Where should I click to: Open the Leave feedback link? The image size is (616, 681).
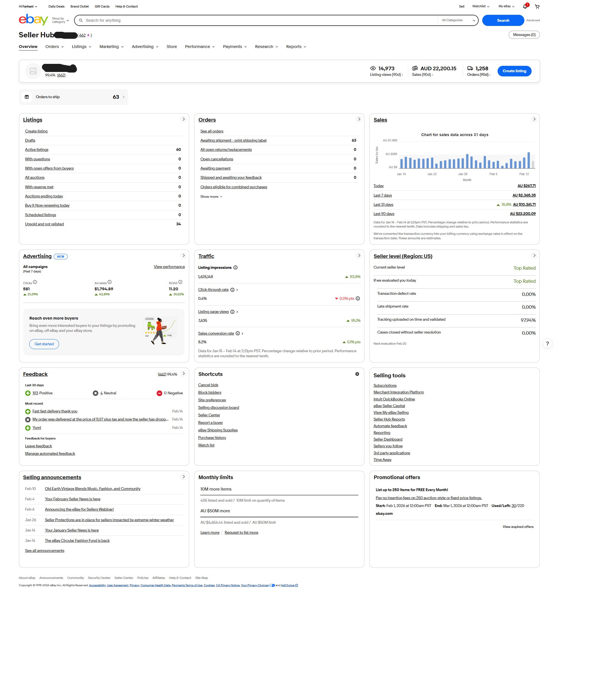[x=38, y=446]
